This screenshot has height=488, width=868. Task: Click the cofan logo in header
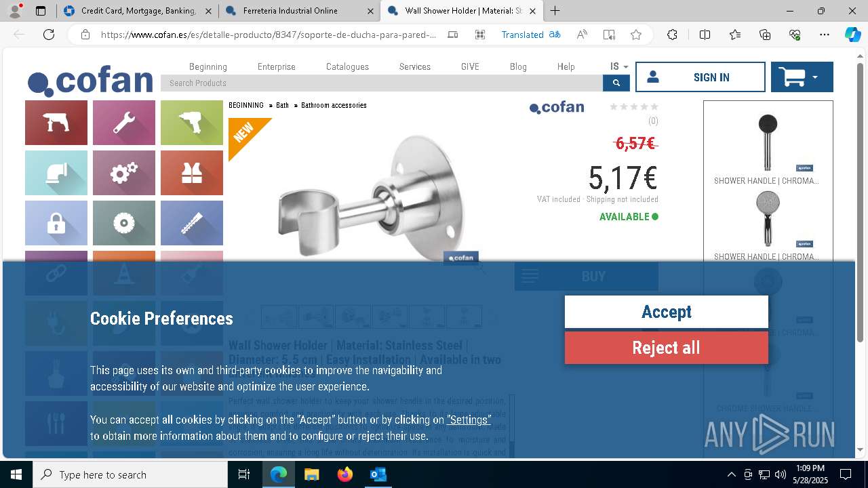[x=90, y=82]
